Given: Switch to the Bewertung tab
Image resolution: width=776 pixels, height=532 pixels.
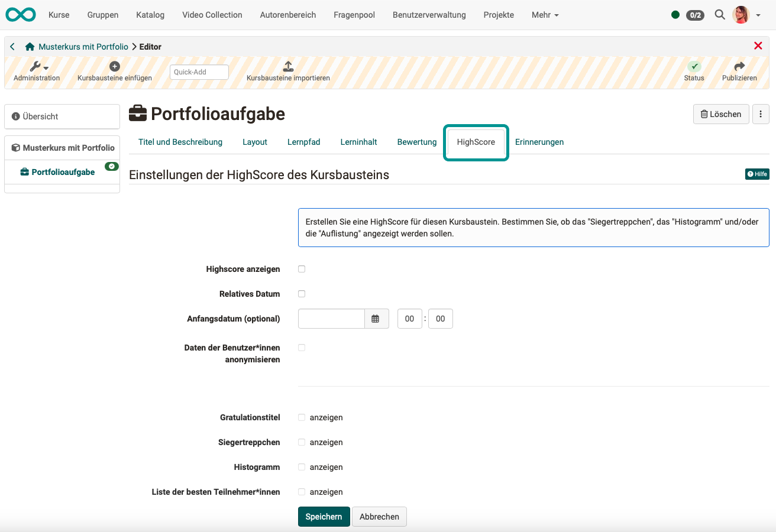Looking at the screenshot, I should tap(416, 142).
